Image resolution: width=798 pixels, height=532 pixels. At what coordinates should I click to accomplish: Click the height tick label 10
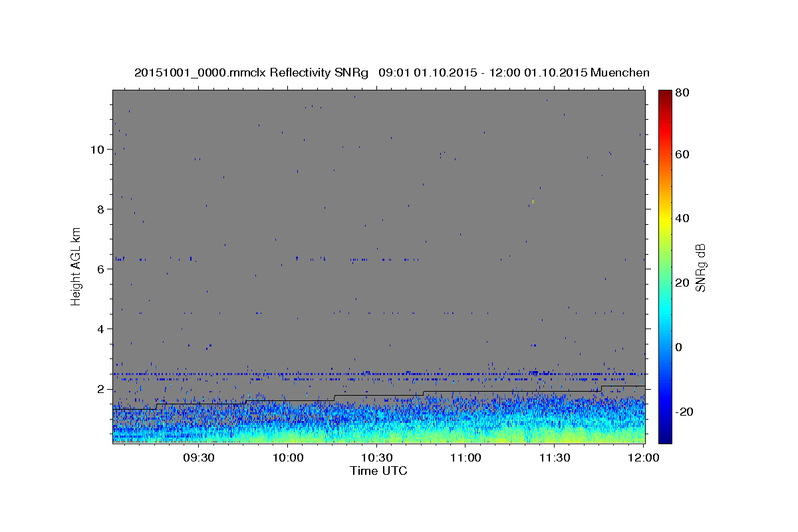click(x=96, y=150)
